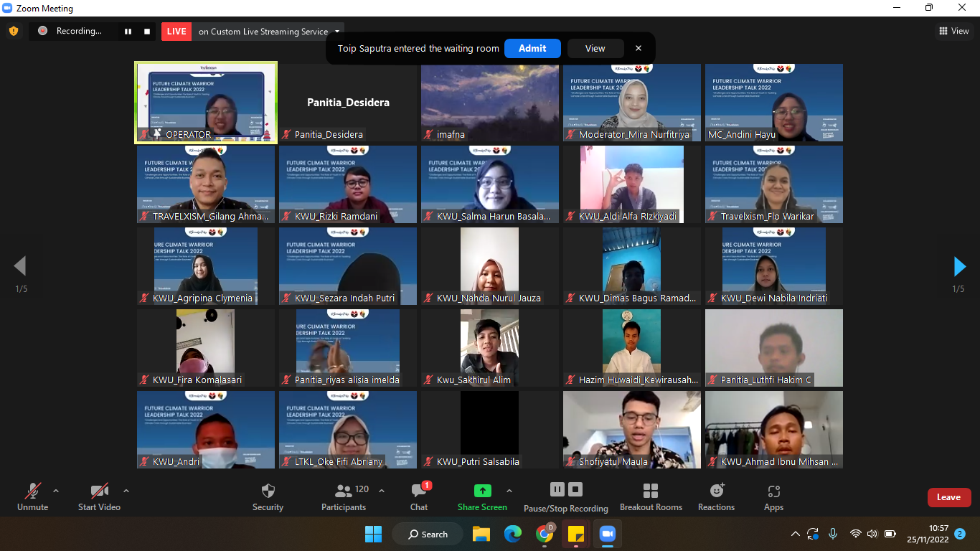Go to next gallery page arrow
This screenshot has height=551, width=980.
pos(959,266)
